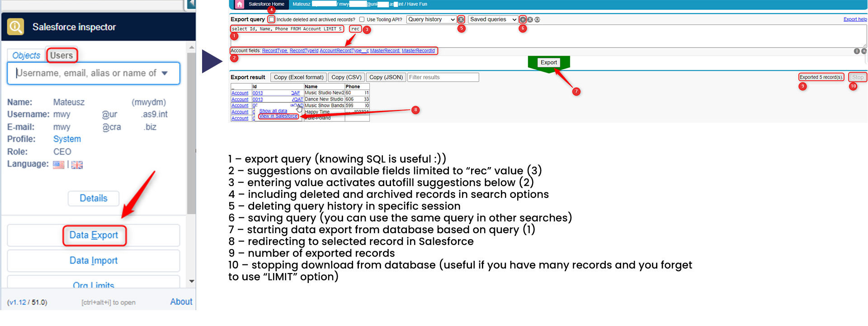Check the Use Tooling API checkbox
Image resolution: width=868 pixels, height=326 pixels.
coord(362,19)
